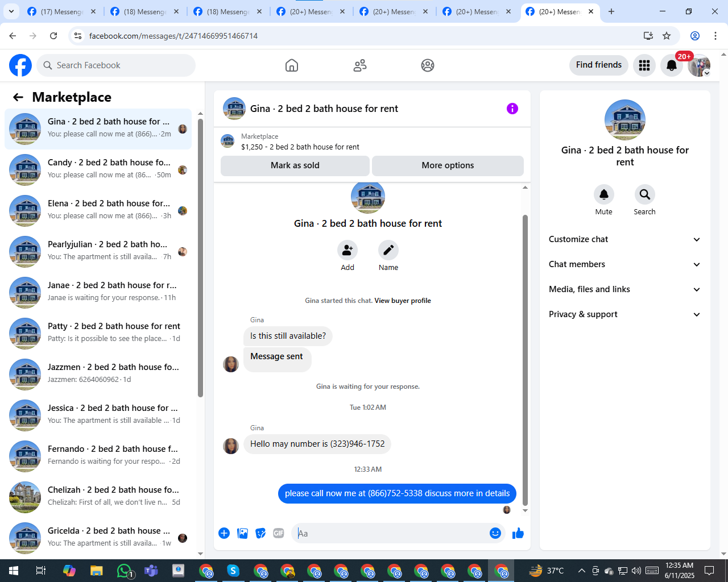
Task: Switch to first (18) Messenger tab
Action: click(x=145, y=11)
